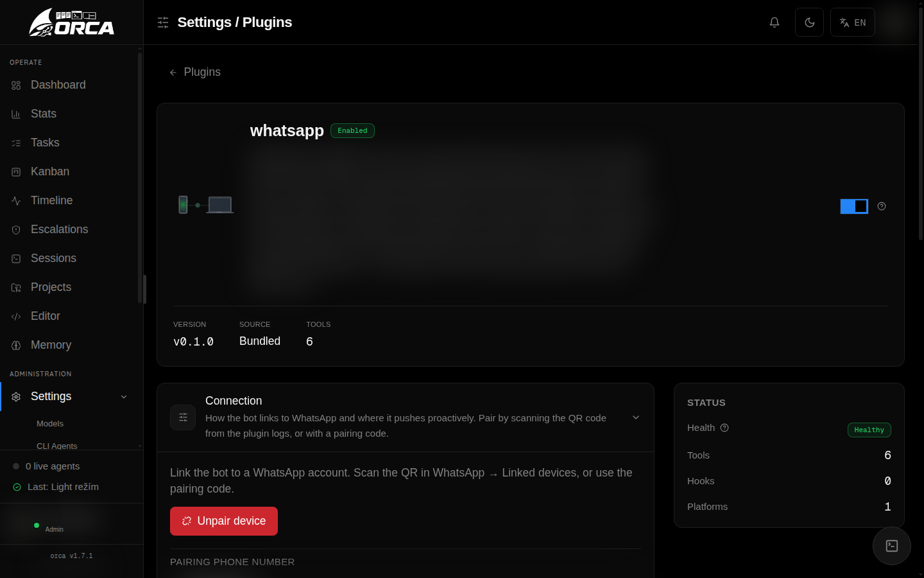Click the Hooks row in Status
The image size is (924, 578).
click(x=789, y=481)
